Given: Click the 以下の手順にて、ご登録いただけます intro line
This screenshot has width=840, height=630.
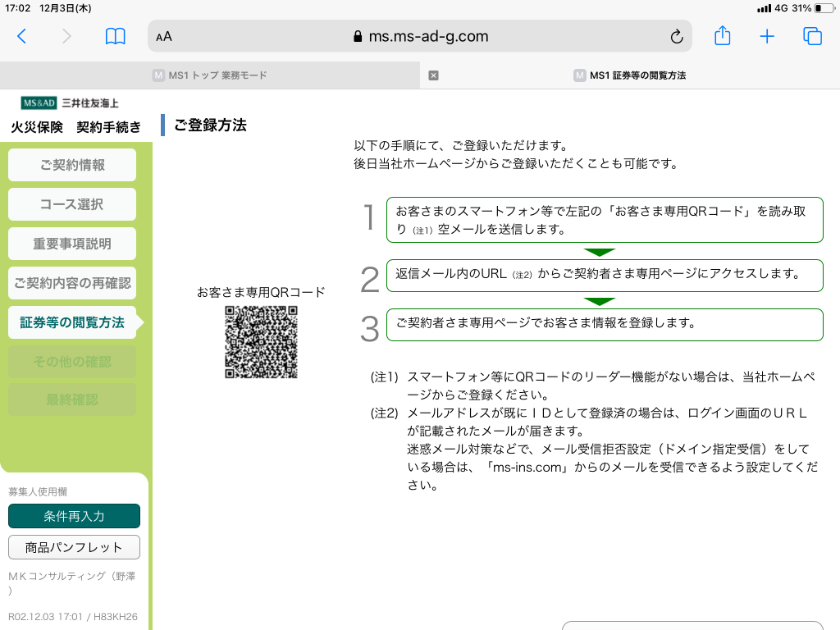Looking at the screenshot, I should coord(461,145).
